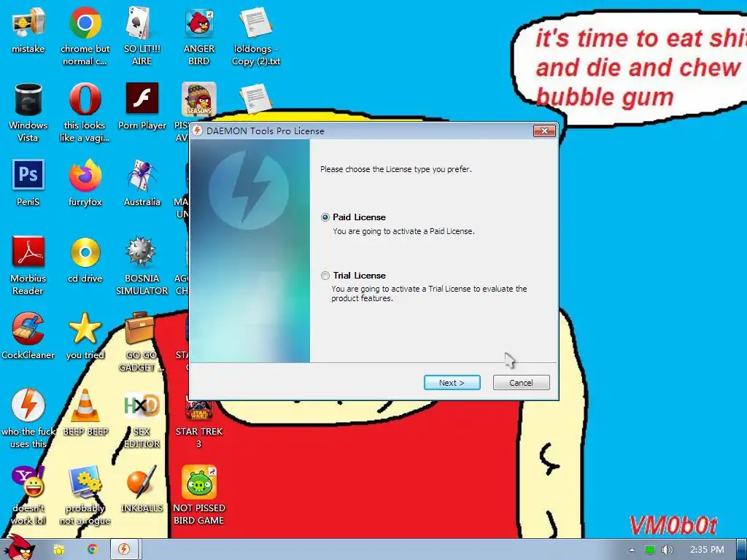
Task: Choose the Trial License radio option
Action: (325, 275)
